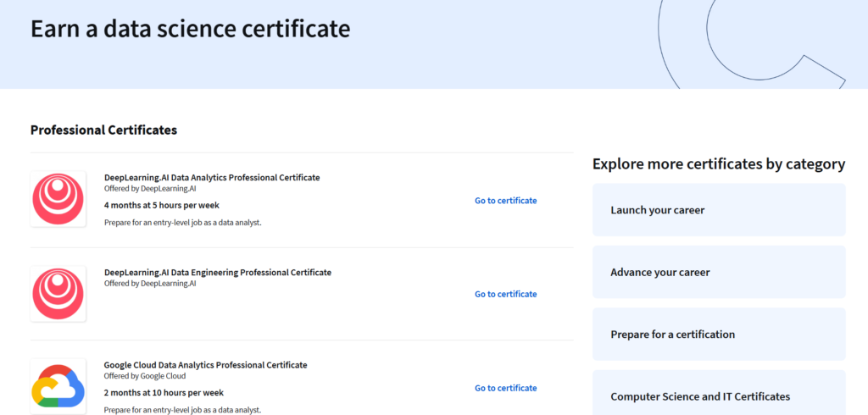This screenshot has height=415, width=868.
Task: Open Google Cloud Data Analytics Professional Certificate title
Action: pos(205,365)
